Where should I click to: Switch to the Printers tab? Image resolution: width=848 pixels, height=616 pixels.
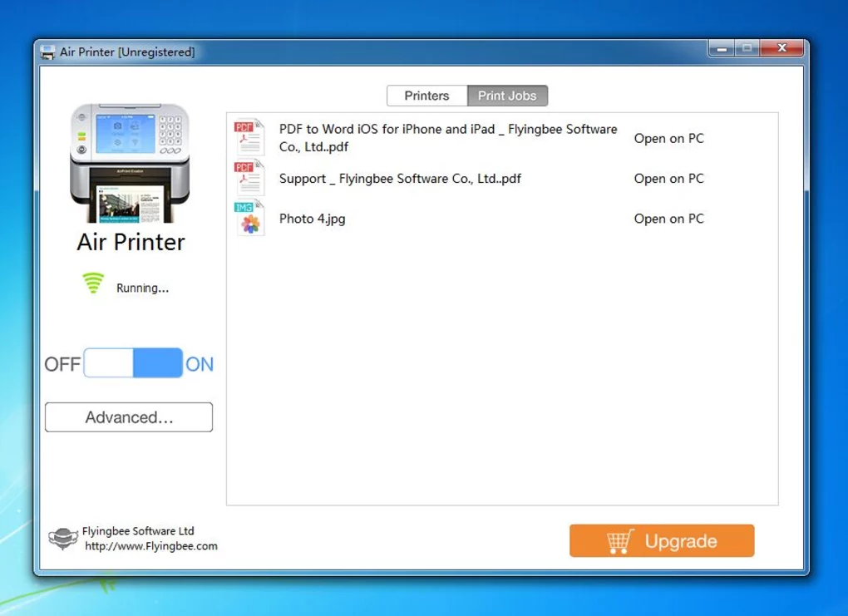[426, 96]
